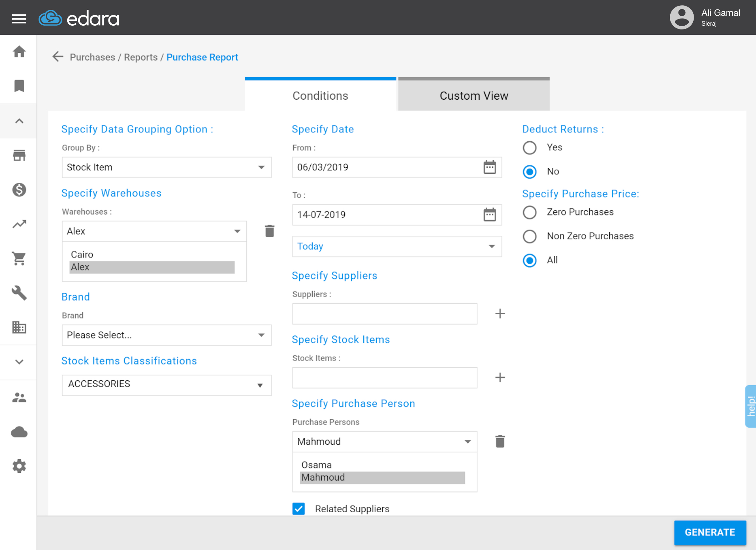Image resolution: width=756 pixels, height=550 pixels.
Task: Open the calendar picker for the From date
Action: [x=490, y=167]
